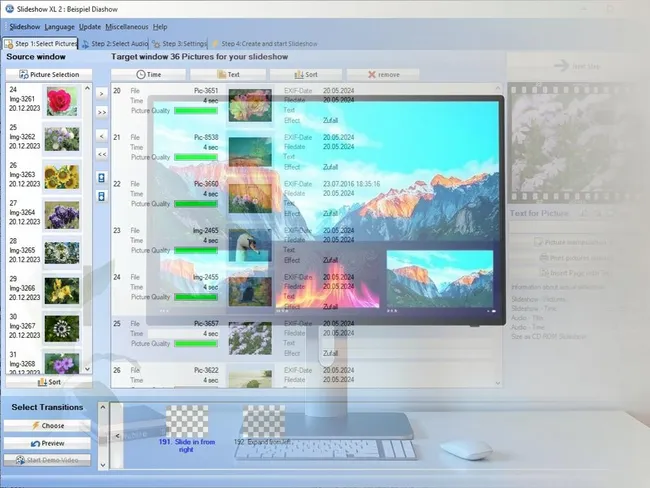Select the sunflowers thumbnail Img-3263
650x488 pixels.
(62, 177)
